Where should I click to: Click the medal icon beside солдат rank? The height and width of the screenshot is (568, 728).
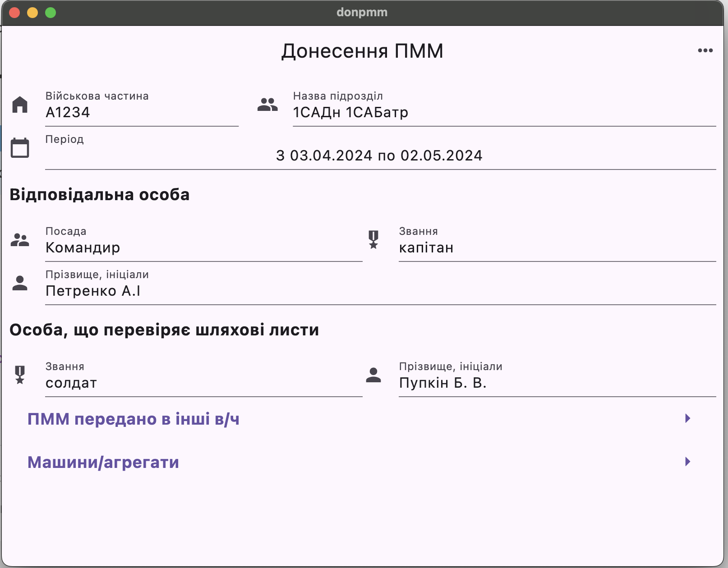pos(20,375)
